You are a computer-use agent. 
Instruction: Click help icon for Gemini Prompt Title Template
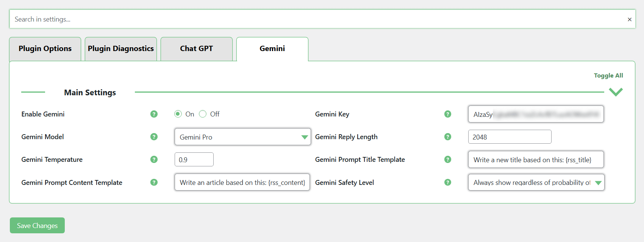click(448, 160)
